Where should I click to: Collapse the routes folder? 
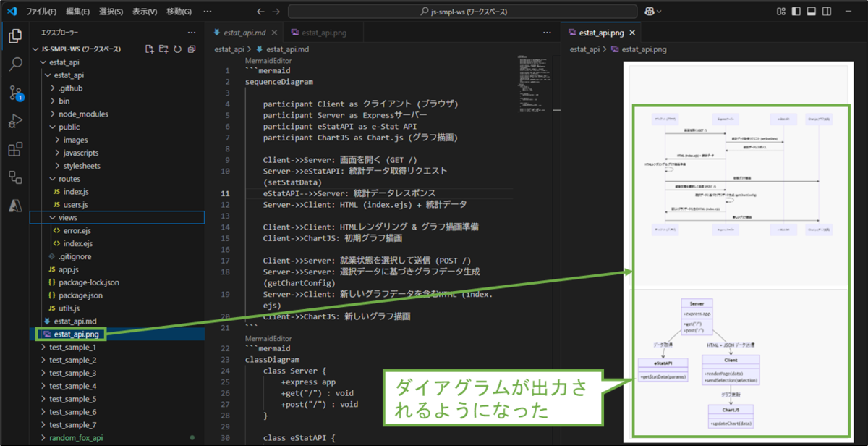click(x=69, y=179)
